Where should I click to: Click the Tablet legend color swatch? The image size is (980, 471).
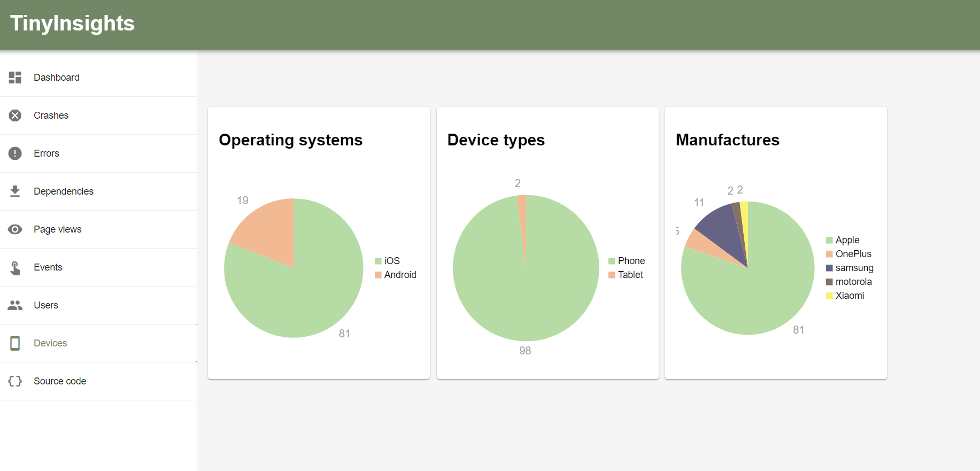pyautogui.click(x=612, y=275)
